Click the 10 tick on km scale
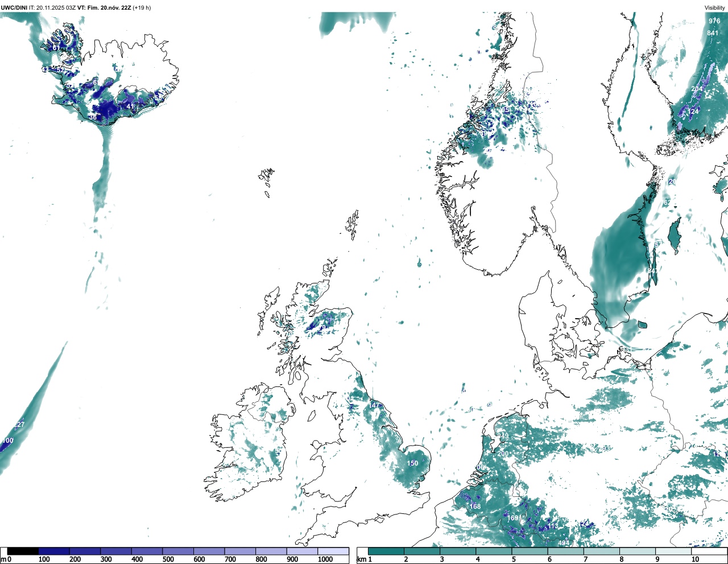The height and width of the screenshot is (564, 728). 695,559
